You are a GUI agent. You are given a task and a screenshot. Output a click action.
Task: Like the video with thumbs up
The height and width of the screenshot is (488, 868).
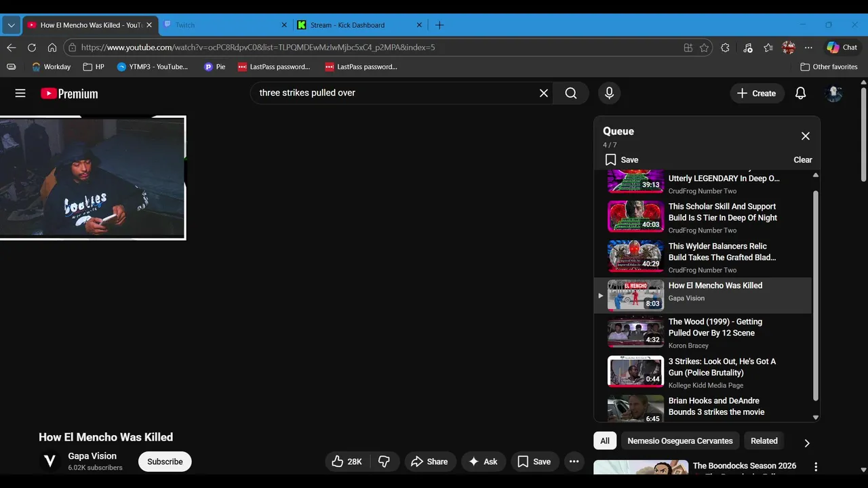347,462
